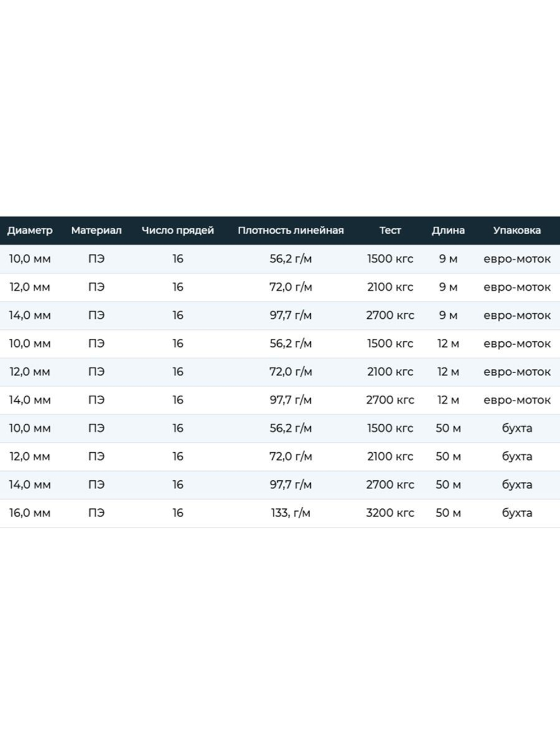Click 10,0 мм in the first table row
Image resolution: width=560 pixels, height=747 pixels.
(30, 259)
